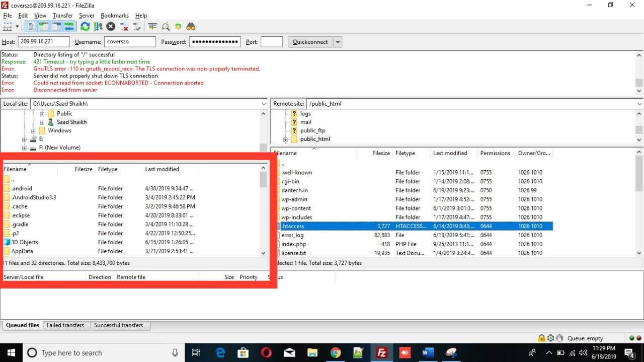This screenshot has height=362, width=644.
Task: Toggle directory comparison
Action: click(165, 27)
